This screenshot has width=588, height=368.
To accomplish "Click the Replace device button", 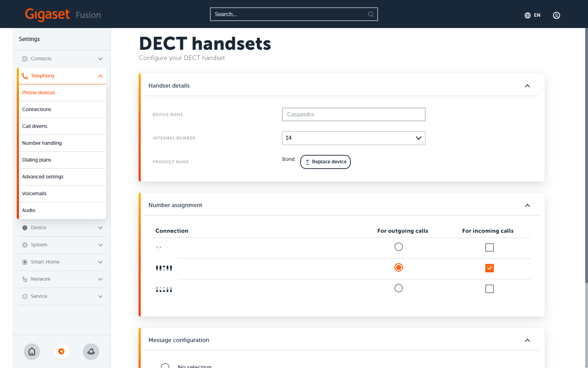I will tap(325, 162).
